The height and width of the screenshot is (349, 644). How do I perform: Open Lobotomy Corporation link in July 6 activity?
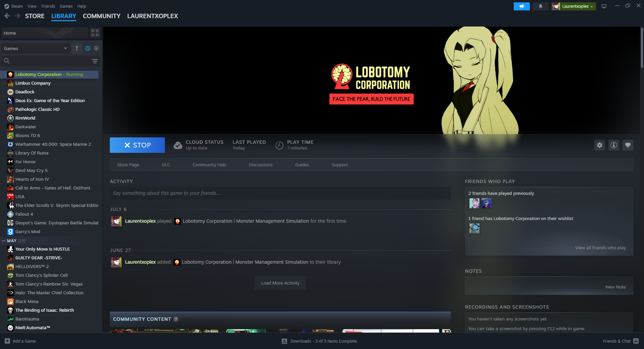245,221
